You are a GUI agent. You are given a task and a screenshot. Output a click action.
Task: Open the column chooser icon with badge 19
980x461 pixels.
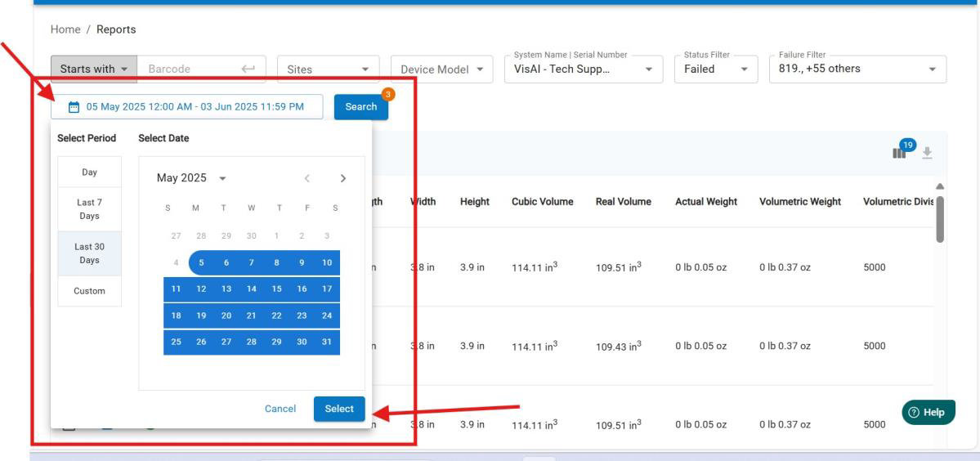click(899, 153)
